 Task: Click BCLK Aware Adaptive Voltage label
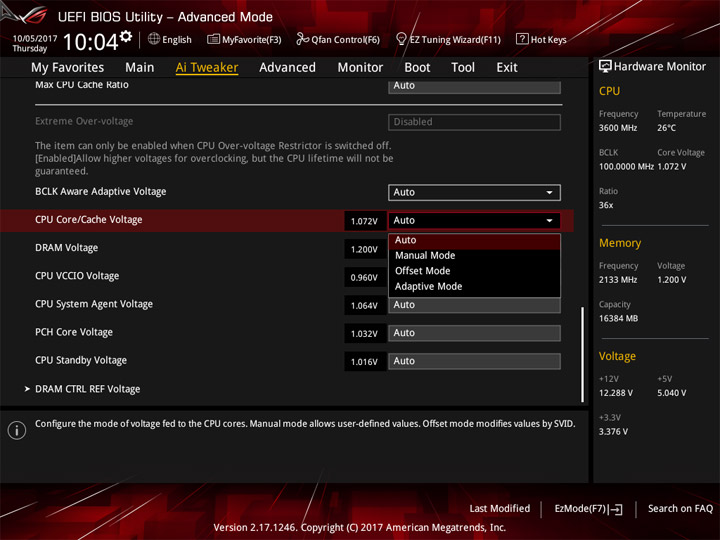[x=101, y=192]
